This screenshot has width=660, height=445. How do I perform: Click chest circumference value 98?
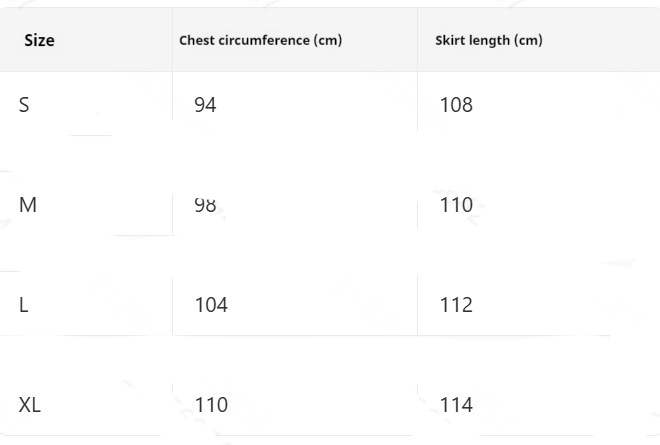[x=205, y=205]
